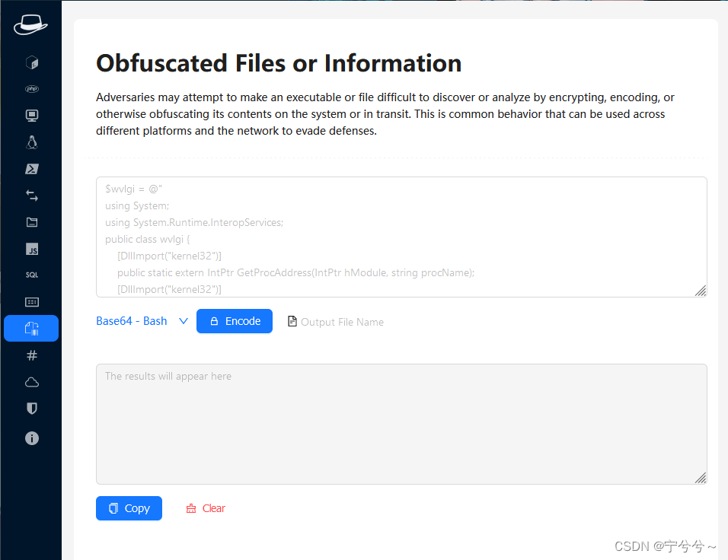Open the JS XSS sidebar icon
The image size is (728, 560).
[x=31, y=249]
